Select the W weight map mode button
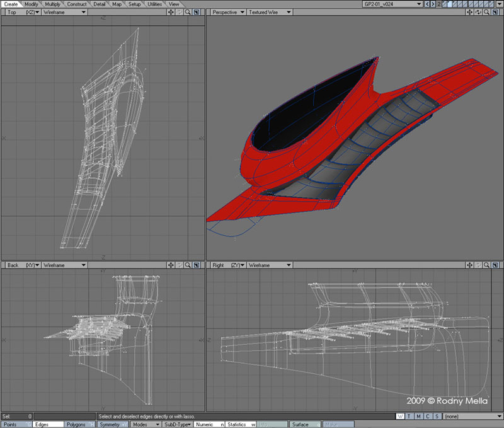Image resolution: width=504 pixels, height=428 pixels. pos(401,416)
